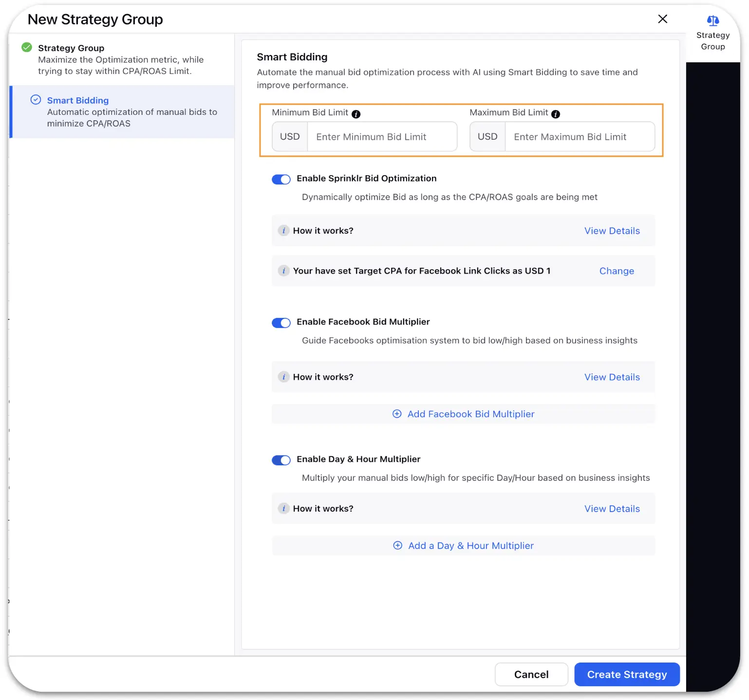Click info icon in Sprinklr Bid How it works row
Viewport: 749px width, 700px height.
[x=283, y=230]
